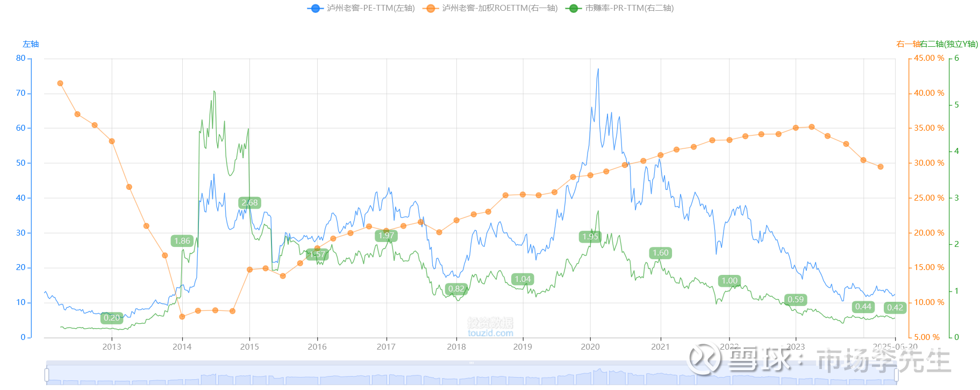Toggle the 泸州老窖-PE-TTM(左轴) legend series
The height and width of the screenshot is (390, 980).
pyautogui.click(x=361, y=8)
